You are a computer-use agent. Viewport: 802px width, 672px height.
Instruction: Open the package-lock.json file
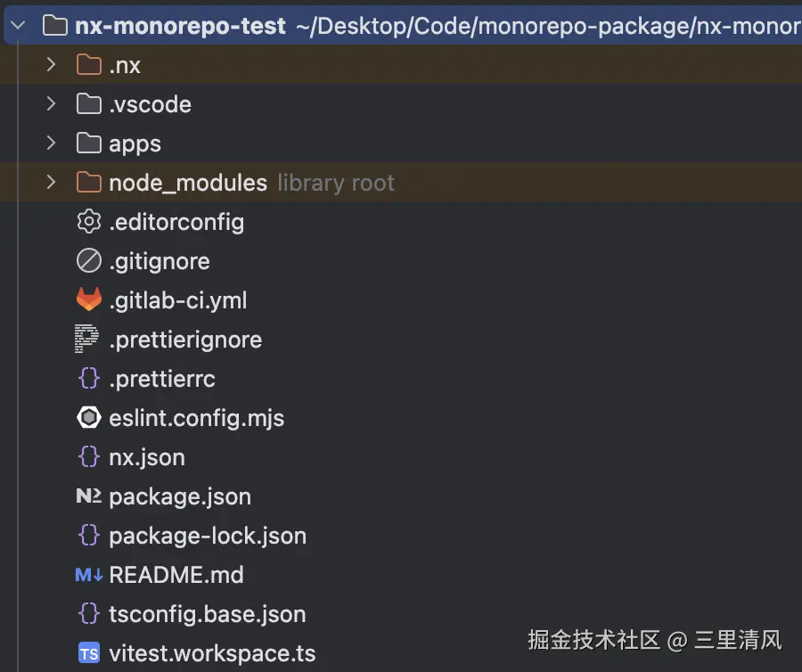208,536
